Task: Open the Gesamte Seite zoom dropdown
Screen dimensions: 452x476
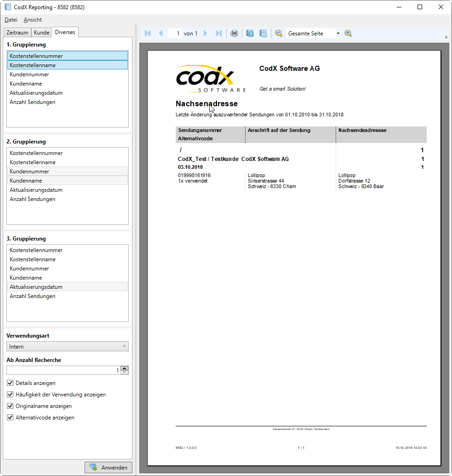Action: tap(338, 33)
